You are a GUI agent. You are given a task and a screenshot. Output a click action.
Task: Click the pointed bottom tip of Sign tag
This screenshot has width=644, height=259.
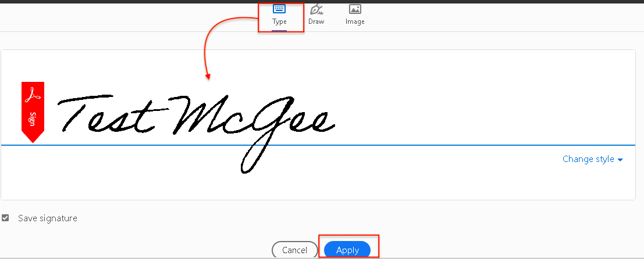click(33, 138)
